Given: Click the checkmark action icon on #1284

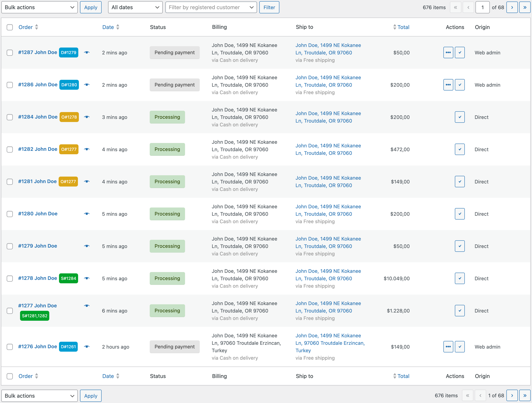Looking at the screenshot, I should (x=460, y=117).
